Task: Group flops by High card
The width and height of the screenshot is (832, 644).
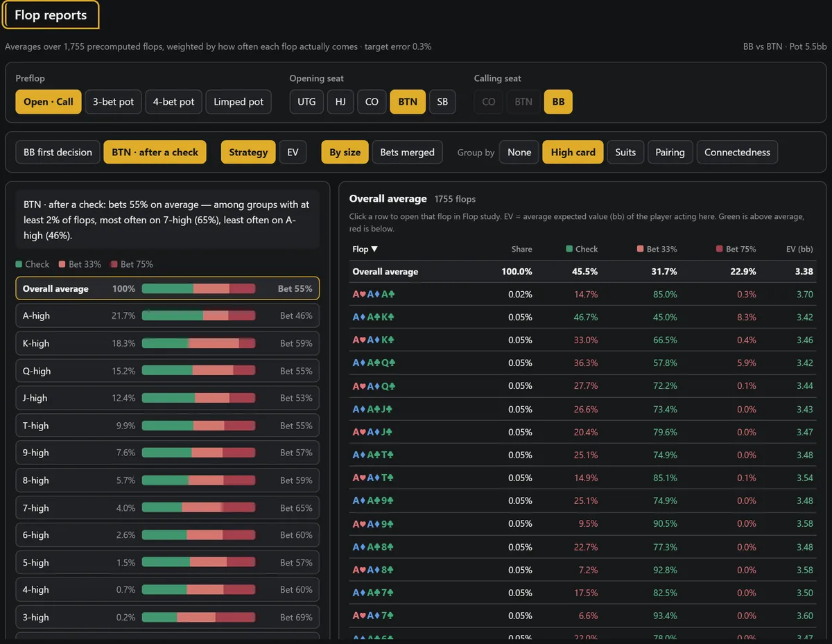Action: coord(573,153)
